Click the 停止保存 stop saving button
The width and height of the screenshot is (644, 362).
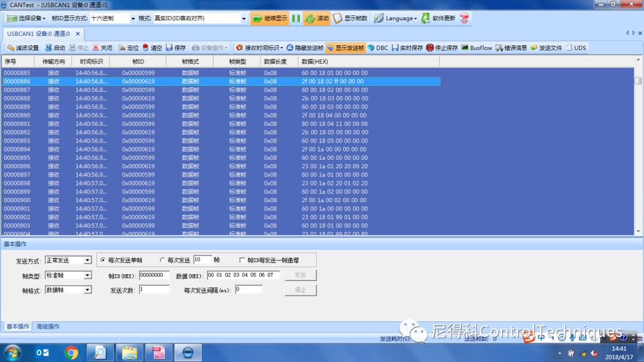point(442,48)
